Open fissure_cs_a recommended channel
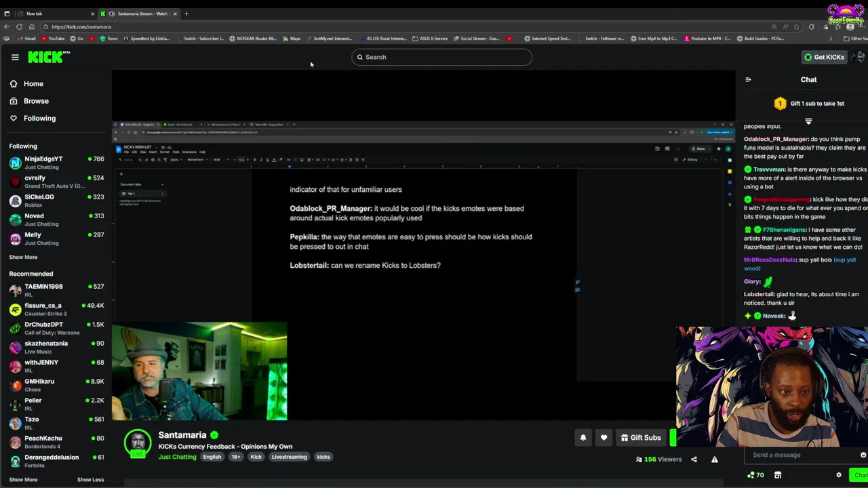868x488 pixels. 56,309
